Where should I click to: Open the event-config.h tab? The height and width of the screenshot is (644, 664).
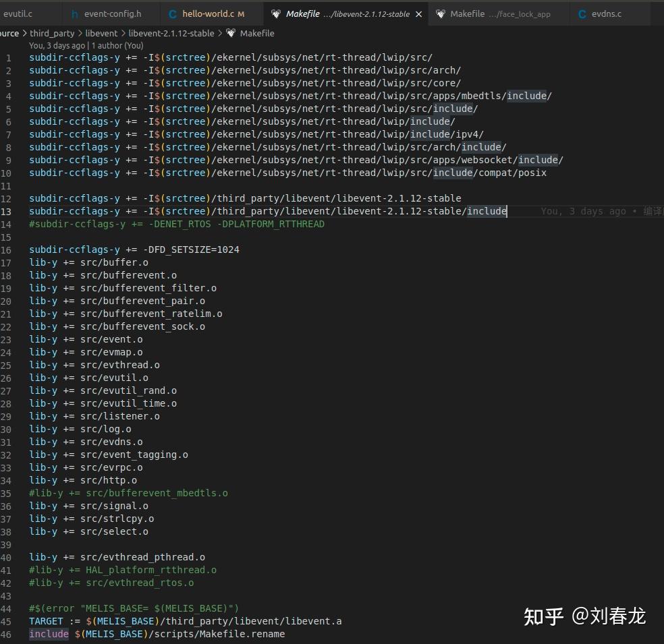(x=112, y=14)
